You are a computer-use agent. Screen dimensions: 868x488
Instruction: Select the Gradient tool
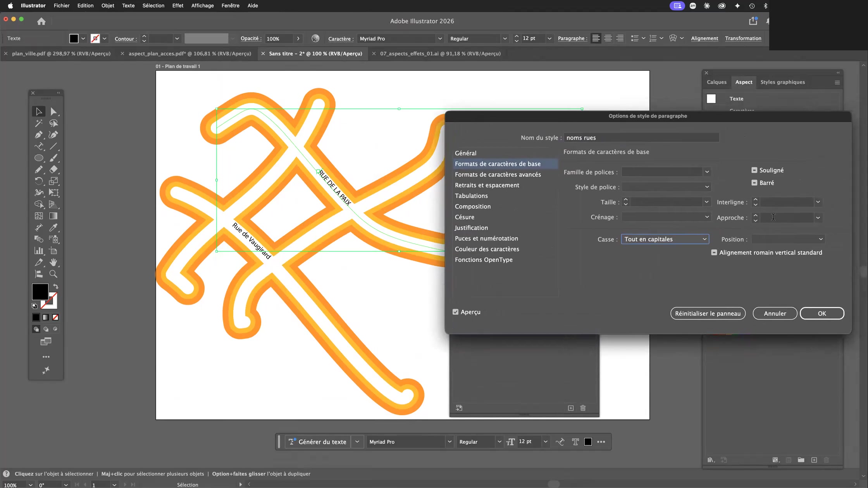click(53, 216)
